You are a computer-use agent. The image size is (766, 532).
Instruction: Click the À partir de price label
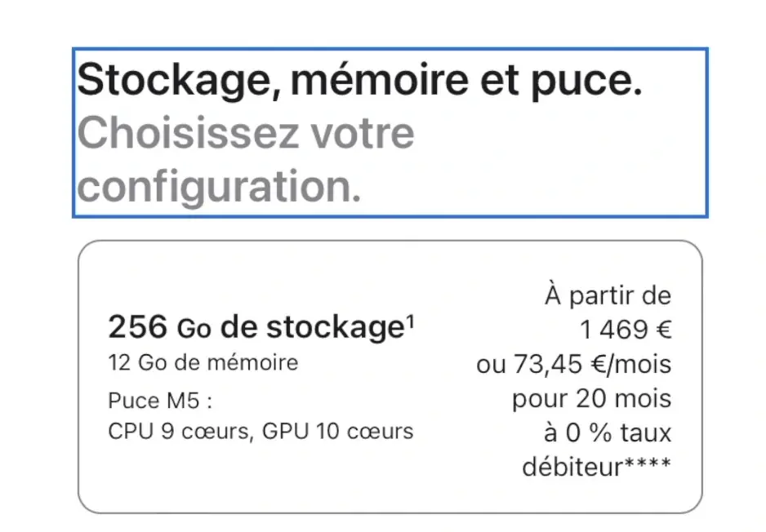point(608,295)
